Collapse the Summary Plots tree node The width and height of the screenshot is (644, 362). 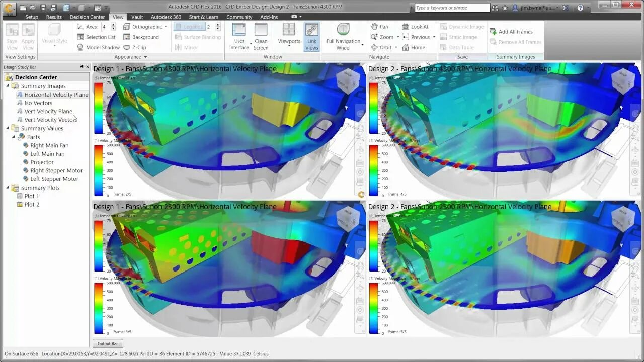tap(8, 188)
